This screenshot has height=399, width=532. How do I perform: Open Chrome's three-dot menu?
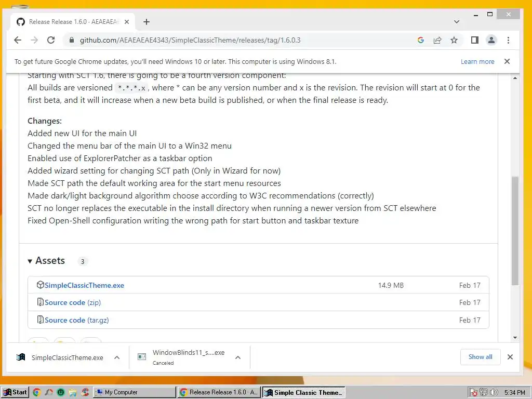508,40
